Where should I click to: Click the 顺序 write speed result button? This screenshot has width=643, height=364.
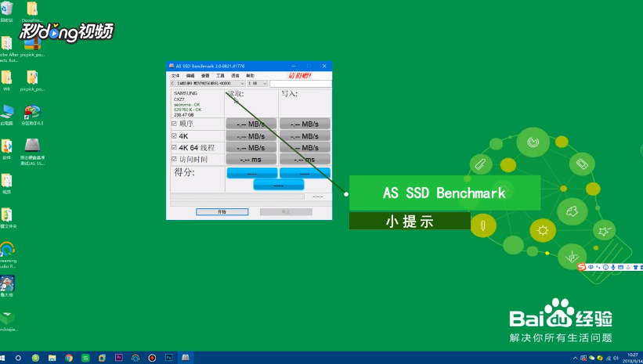click(x=305, y=124)
